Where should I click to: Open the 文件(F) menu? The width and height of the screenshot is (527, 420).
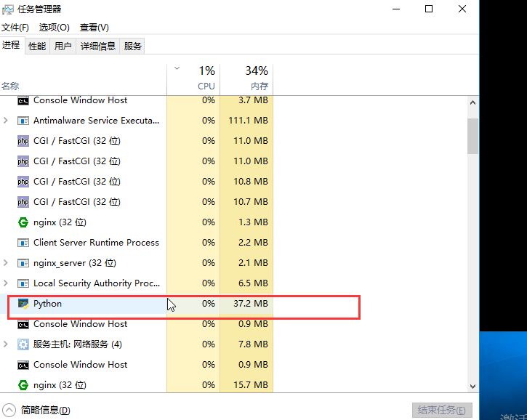point(15,28)
